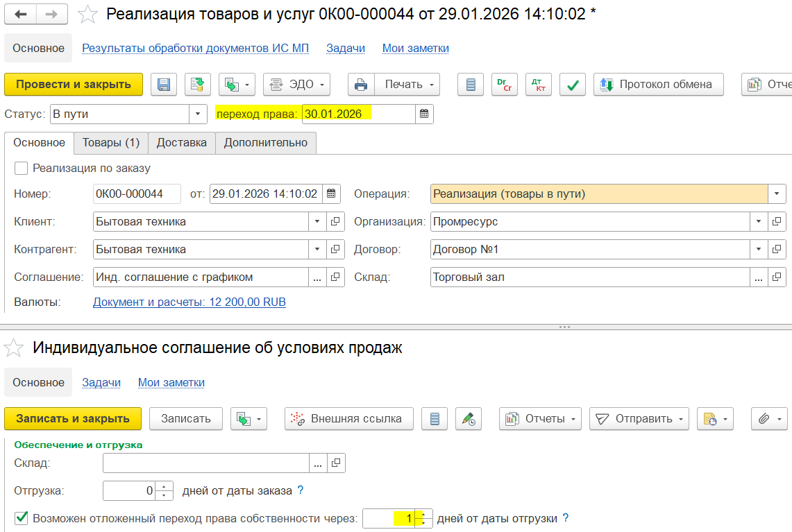
Task: Open the 'Документ и расчеты' currency link
Action: point(189,302)
